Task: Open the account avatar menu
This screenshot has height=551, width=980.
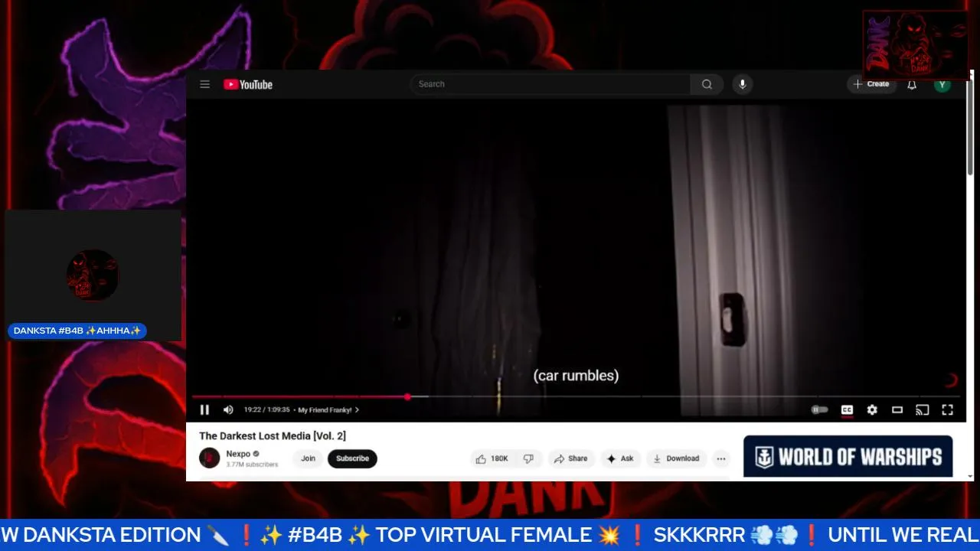Action: point(942,84)
